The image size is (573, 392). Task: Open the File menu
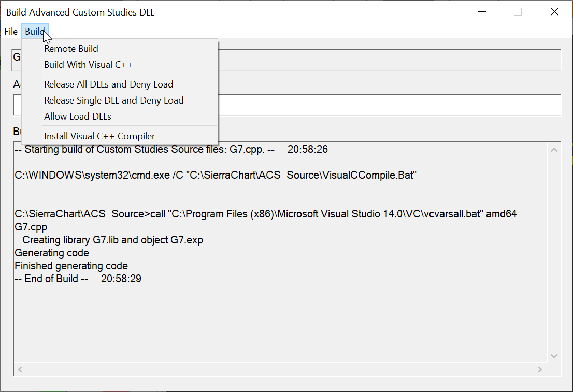click(x=11, y=32)
